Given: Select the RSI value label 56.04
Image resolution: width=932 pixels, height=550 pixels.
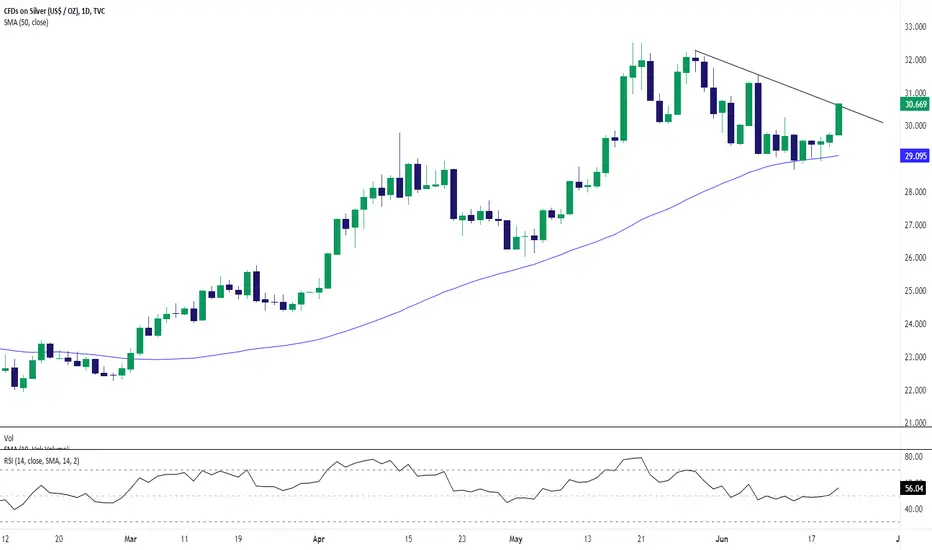Looking at the screenshot, I should point(915,489).
